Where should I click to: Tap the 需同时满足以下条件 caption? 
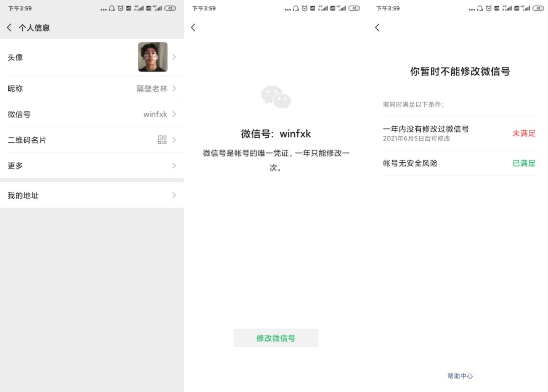(x=413, y=105)
